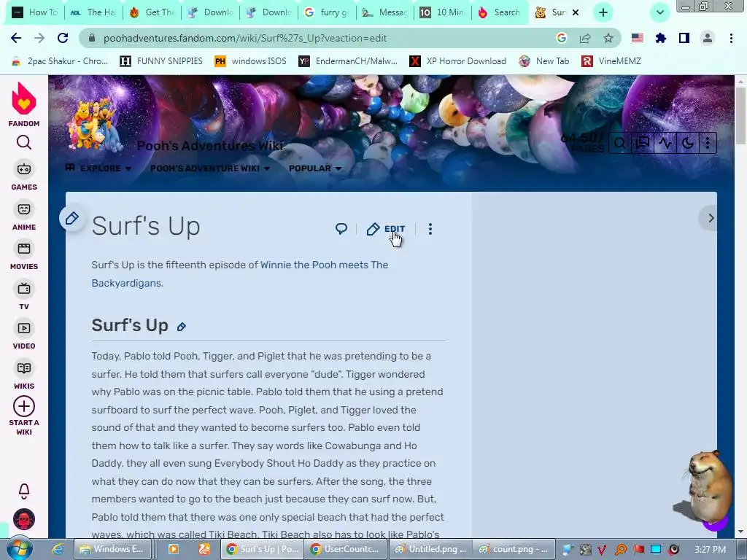Screen dimensions: 747x560
Task: Reload the page
Action: click(63, 38)
